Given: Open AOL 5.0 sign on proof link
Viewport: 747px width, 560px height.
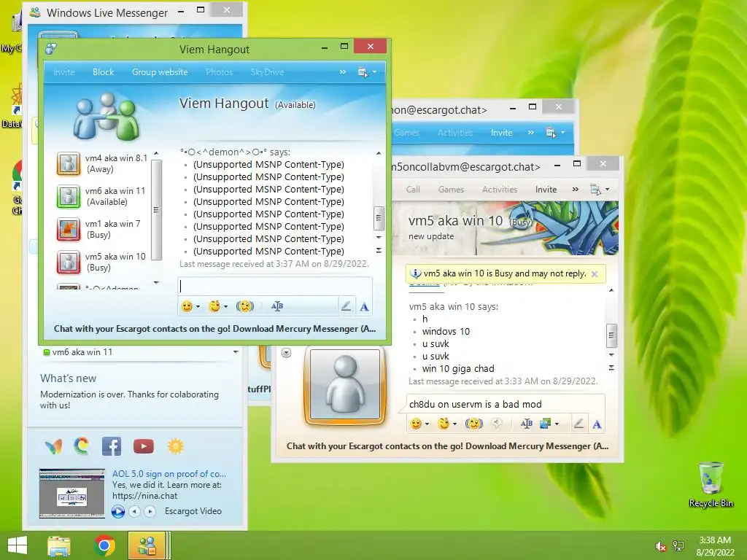Looking at the screenshot, I should (169, 474).
